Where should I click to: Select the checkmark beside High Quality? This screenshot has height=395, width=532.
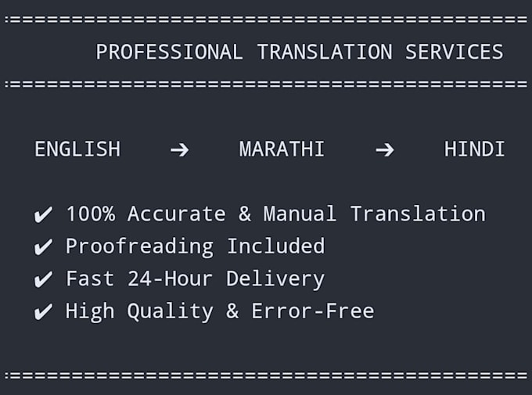(x=44, y=311)
